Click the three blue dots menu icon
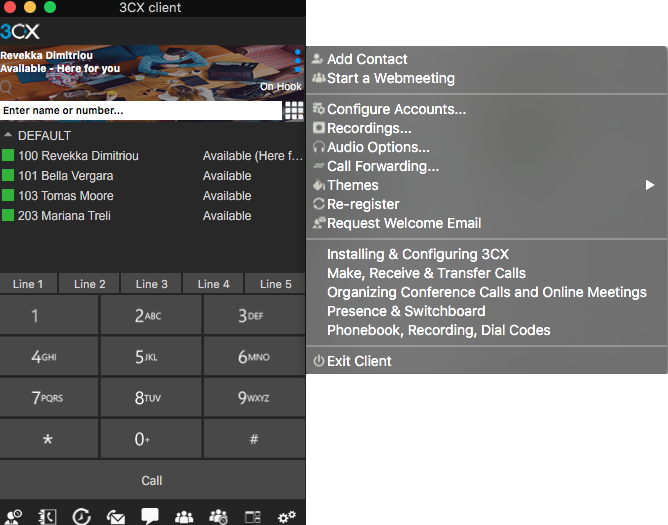The width and height of the screenshot is (668, 525). [x=298, y=61]
